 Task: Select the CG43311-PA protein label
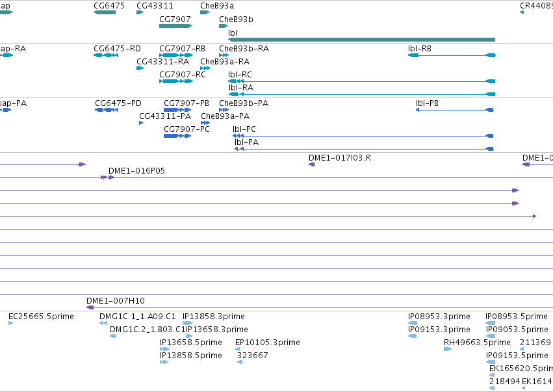click(x=165, y=116)
